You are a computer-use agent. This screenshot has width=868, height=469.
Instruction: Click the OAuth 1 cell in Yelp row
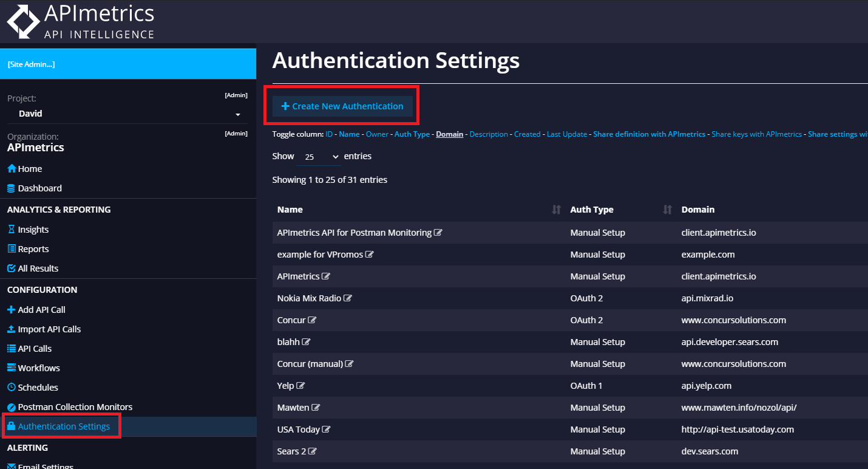[586, 386]
